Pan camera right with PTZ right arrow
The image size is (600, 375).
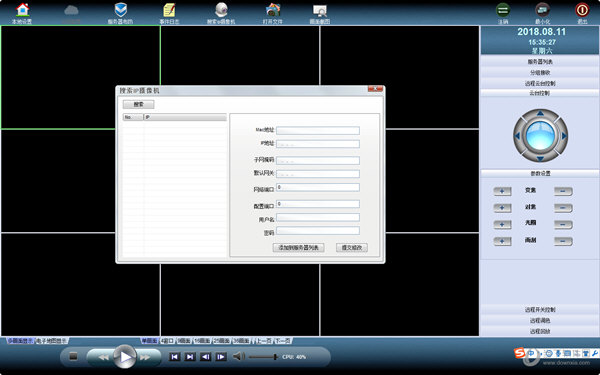[x=563, y=136]
